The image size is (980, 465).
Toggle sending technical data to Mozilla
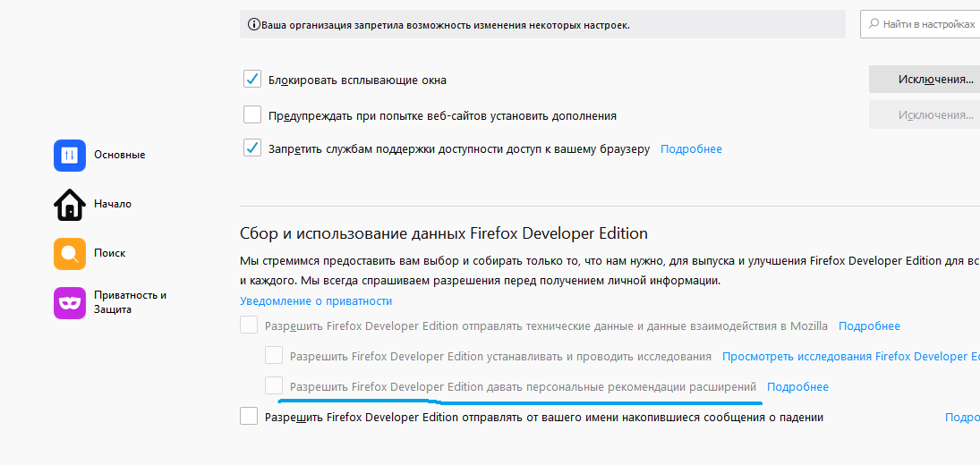tap(249, 325)
